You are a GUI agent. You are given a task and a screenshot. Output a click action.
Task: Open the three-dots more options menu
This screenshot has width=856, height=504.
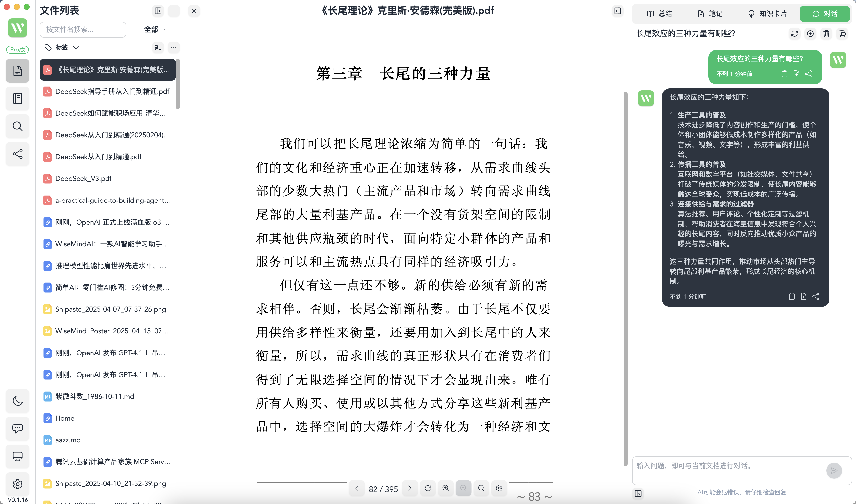(x=174, y=47)
